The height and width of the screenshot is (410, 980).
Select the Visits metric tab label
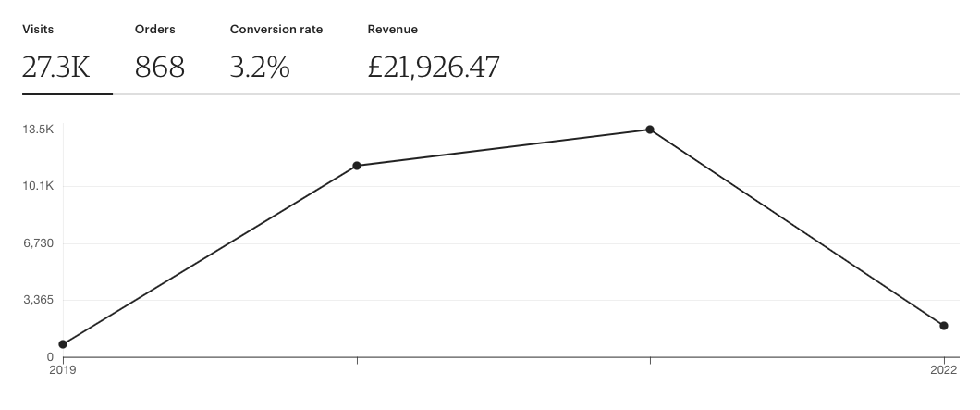(38, 30)
